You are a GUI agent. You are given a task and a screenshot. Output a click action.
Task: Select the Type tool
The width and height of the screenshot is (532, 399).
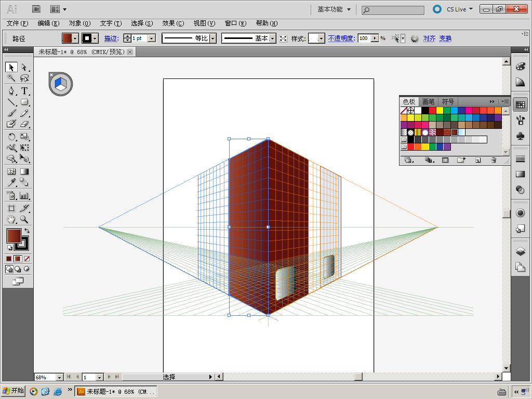click(24, 91)
